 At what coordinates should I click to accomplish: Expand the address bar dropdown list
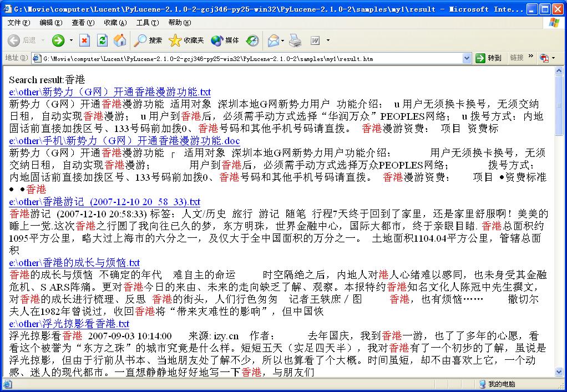click(x=468, y=58)
